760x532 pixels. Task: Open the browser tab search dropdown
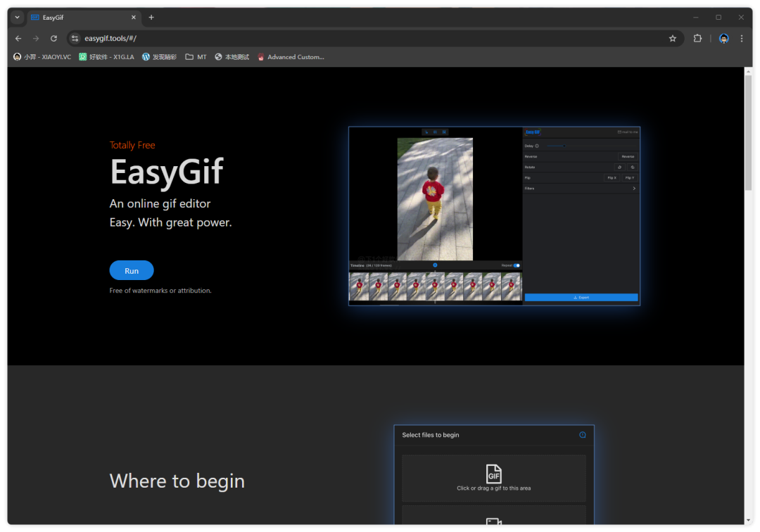point(16,17)
